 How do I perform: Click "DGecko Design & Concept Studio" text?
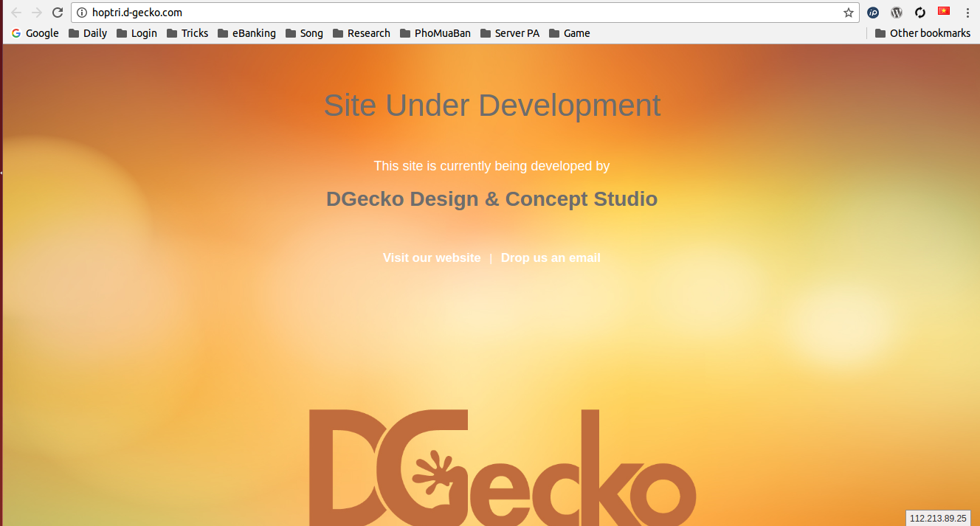click(x=491, y=199)
